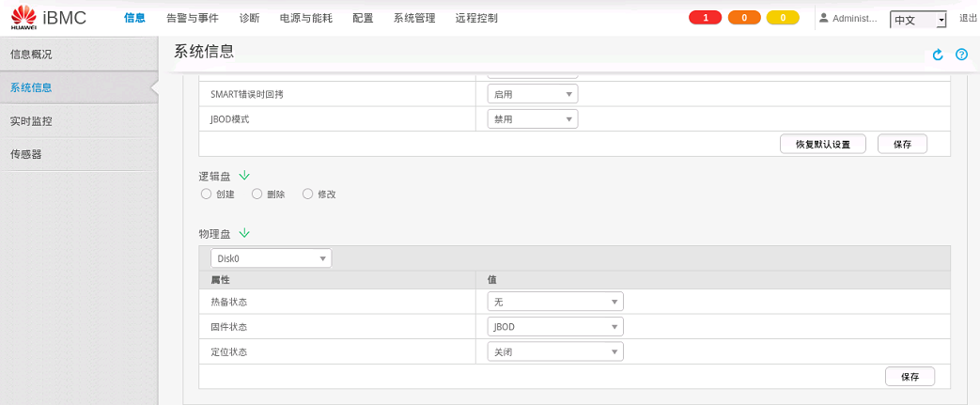Viewport: 980px width, 405px height.
Task: Click the 系统信息 page heading
Action: (x=204, y=52)
